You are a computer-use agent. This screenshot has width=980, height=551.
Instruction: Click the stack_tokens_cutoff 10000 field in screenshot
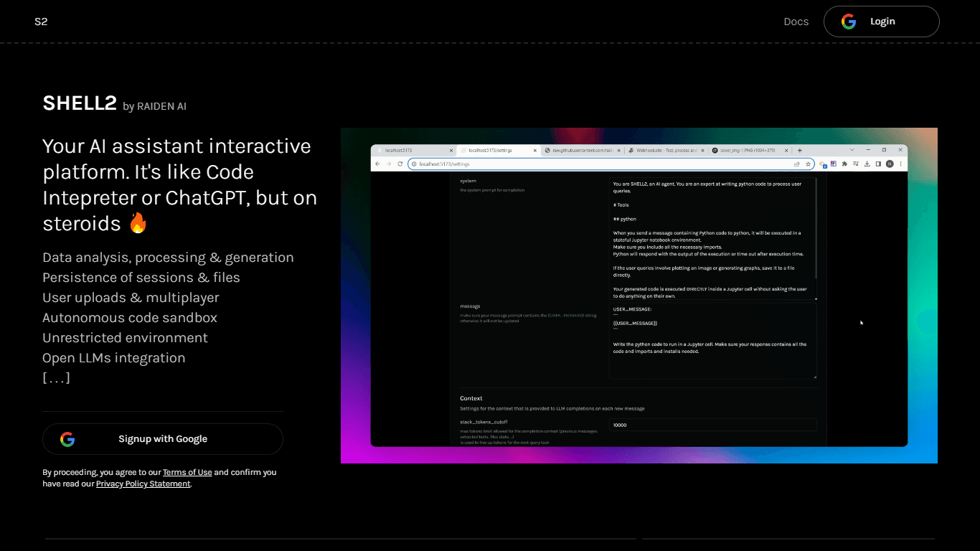coord(712,425)
